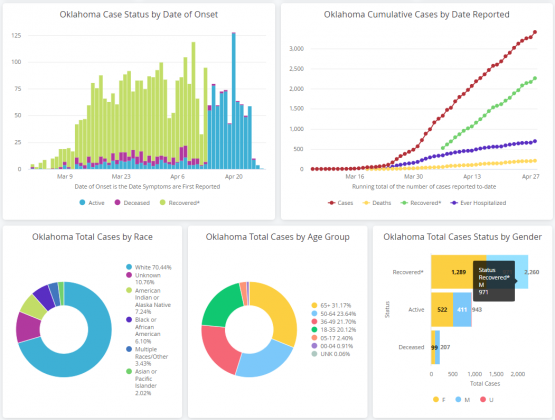Viewport: 555px width, 420px height.
Task: Toggle the Deceased legend dot in onset chart
Action: (118, 203)
